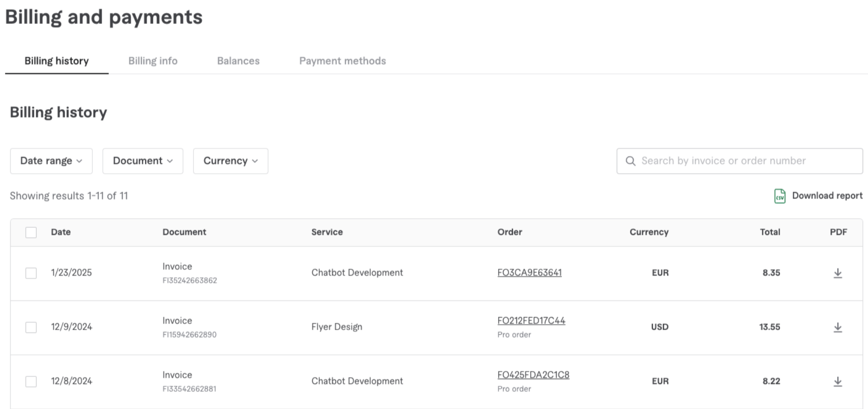Expand the Document filter dropdown
Image resolution: width=868 pixels, height=409 pixels.
click(x=142, y=161)
